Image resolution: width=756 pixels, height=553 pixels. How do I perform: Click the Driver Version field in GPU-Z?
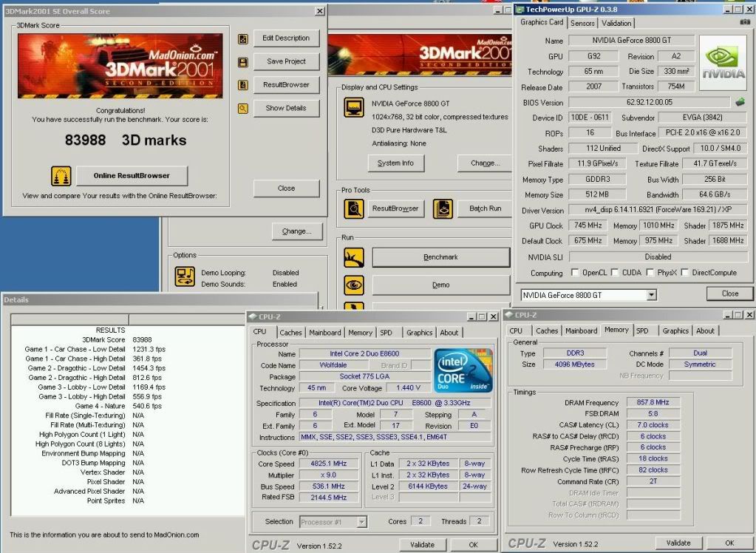coord(658,210)
